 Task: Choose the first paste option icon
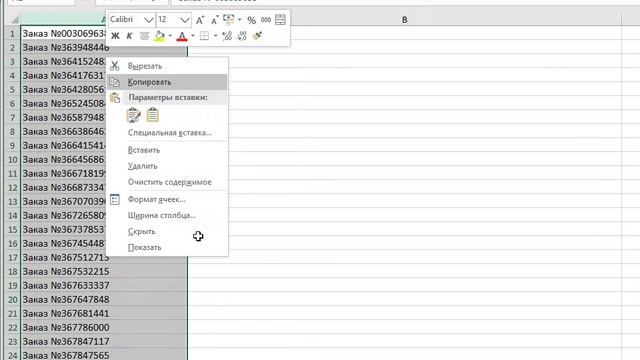134,115
